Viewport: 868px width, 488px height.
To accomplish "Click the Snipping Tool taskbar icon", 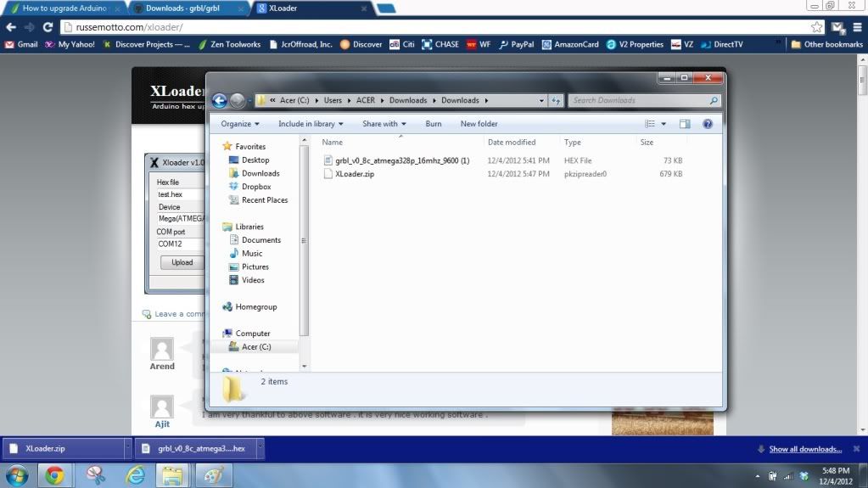I will click(x=95, y=476).
